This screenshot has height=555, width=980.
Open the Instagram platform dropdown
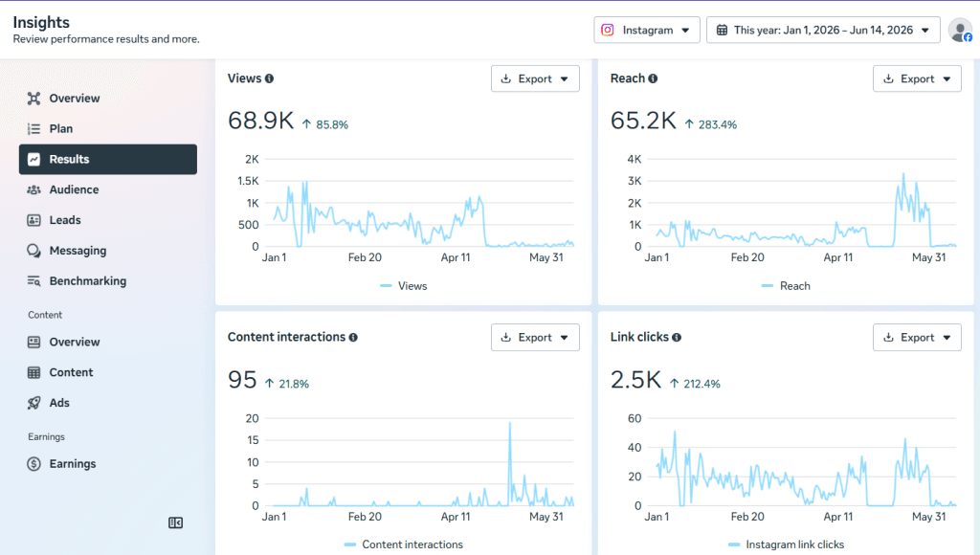647,30
